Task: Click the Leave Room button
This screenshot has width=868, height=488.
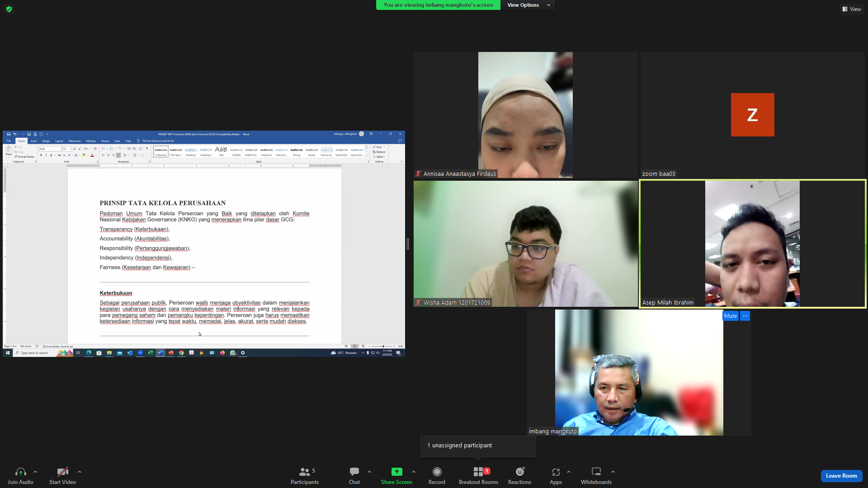Action: pyautogui.click(x=841, y=476)
